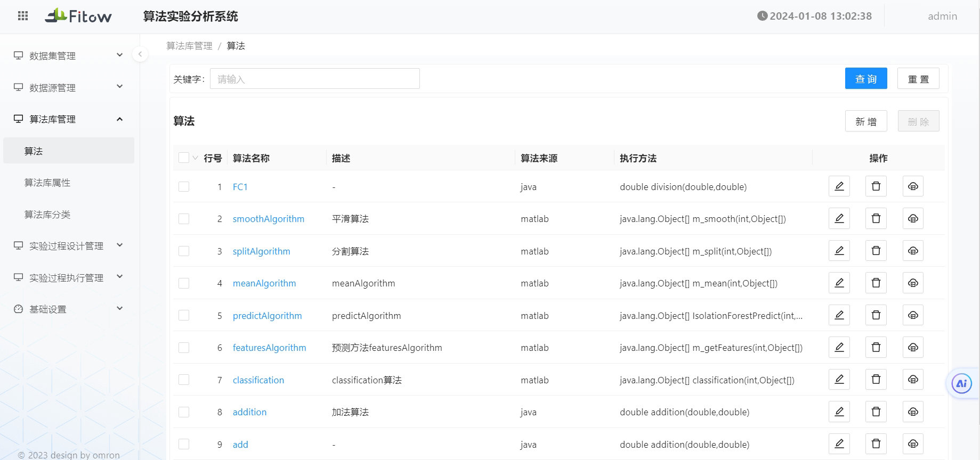
Task: Delete the predictAlgorithm row
Action: tap(876, 315)
